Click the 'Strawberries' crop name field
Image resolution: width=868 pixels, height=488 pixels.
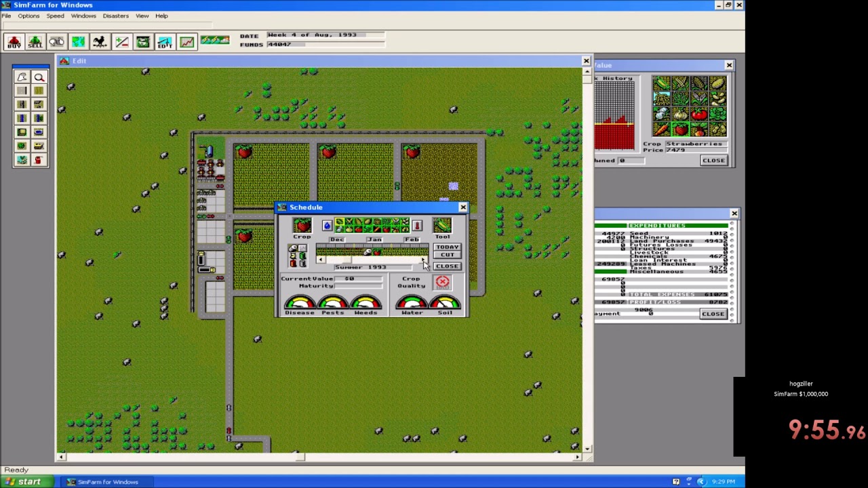click(696, 144)
